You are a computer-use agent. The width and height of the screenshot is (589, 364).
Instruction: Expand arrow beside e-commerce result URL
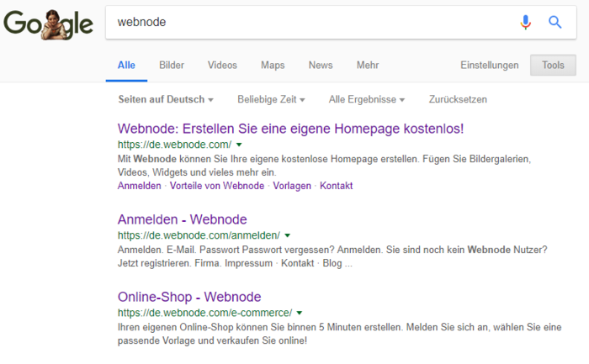[x=300, y=312]
